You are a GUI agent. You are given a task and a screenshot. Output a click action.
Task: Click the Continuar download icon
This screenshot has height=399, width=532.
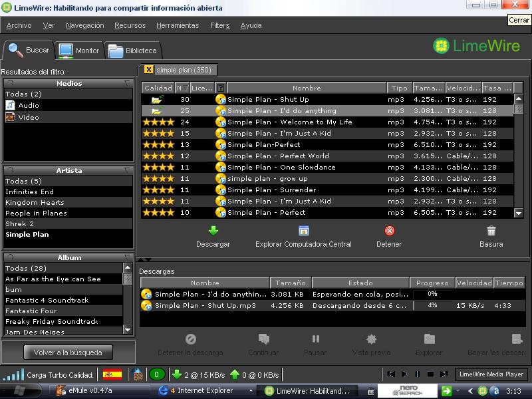point(263,339)
